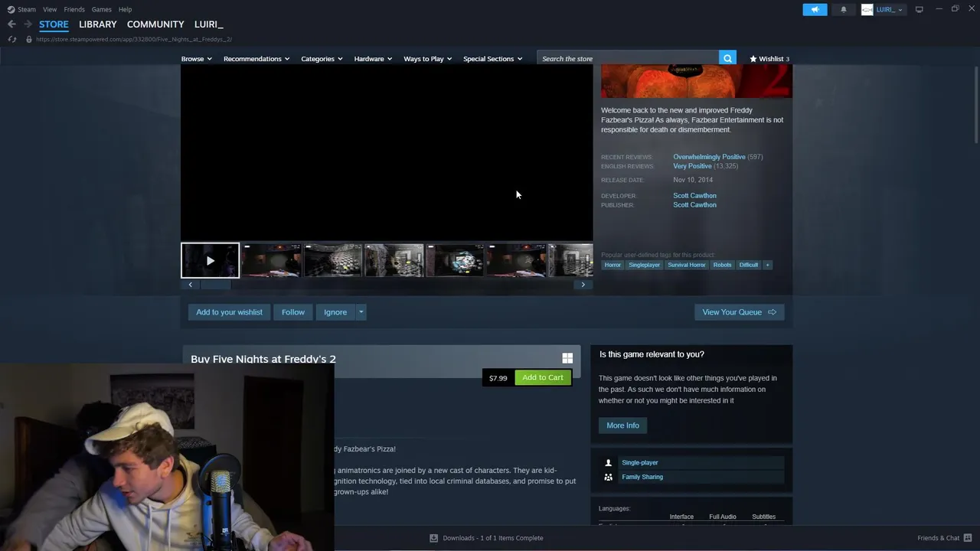Click the page vertical scrollbar
This screenshot has width=980, height=551.
[x=975, y=103]
